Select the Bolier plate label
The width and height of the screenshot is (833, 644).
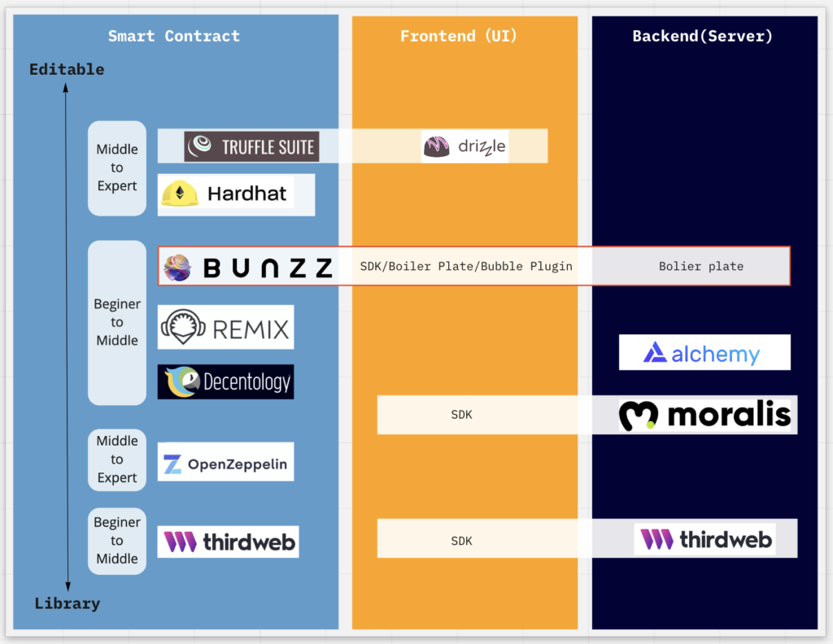pyautogui.click(x=701, y=266)
